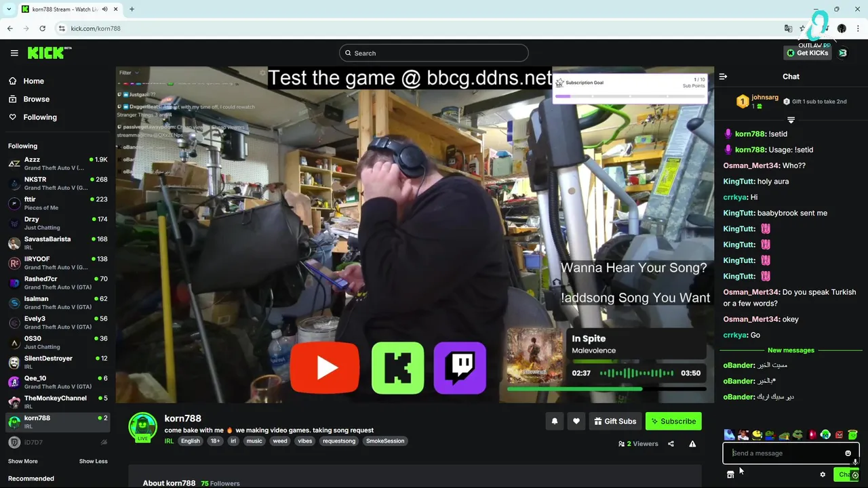Click oBander username in first new message

(x=739, y=365)
